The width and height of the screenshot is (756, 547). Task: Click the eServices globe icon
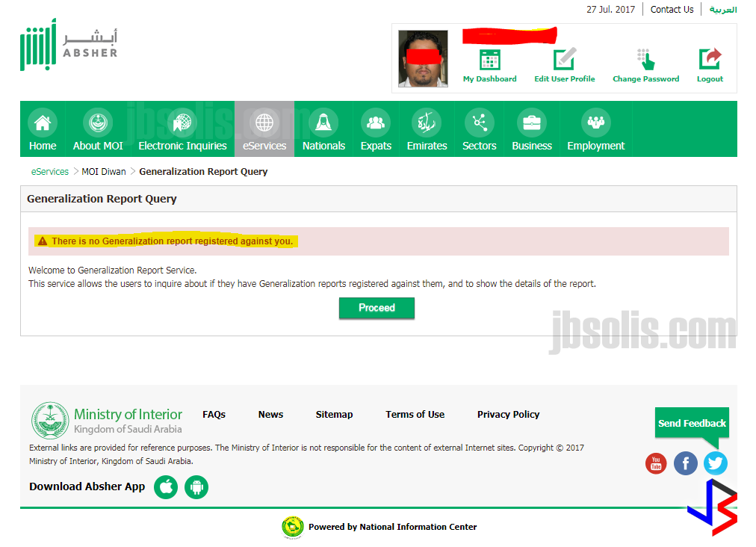click(x=264, y=123)
